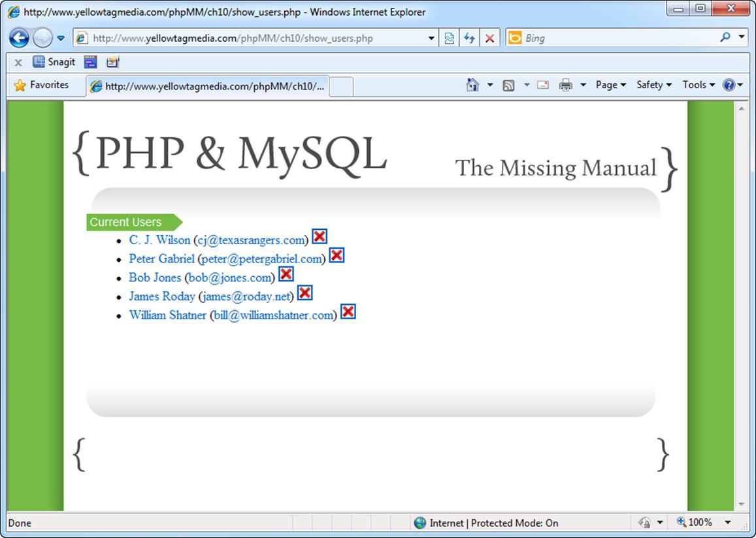This screenshot has width=756, height=538.
Task: Click the Help question mark icon
Action: [729, 85]
